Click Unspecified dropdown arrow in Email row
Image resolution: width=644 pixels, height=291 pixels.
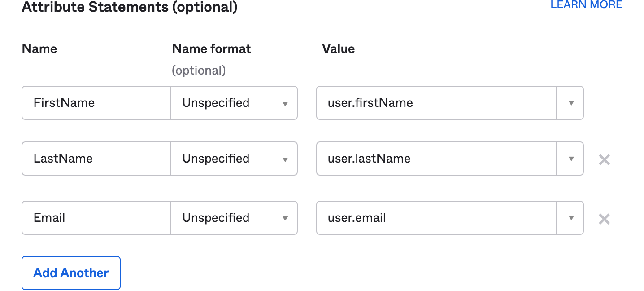click(x=285, y=218)
